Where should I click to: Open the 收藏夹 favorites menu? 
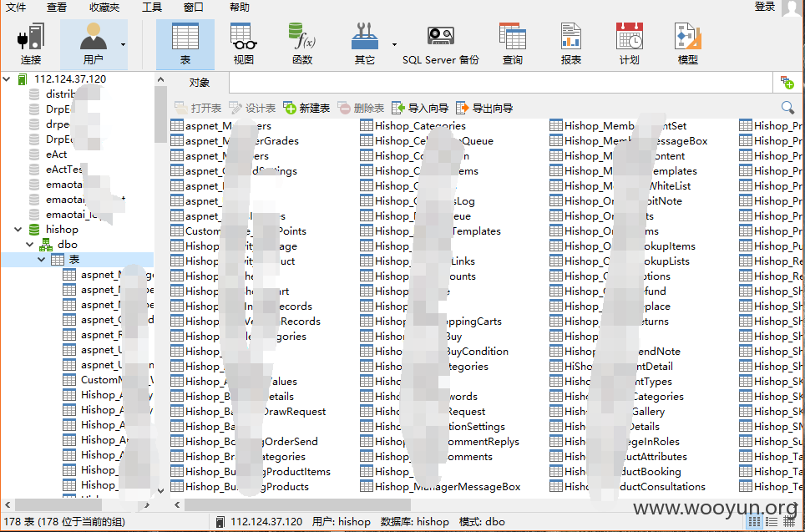104,8
